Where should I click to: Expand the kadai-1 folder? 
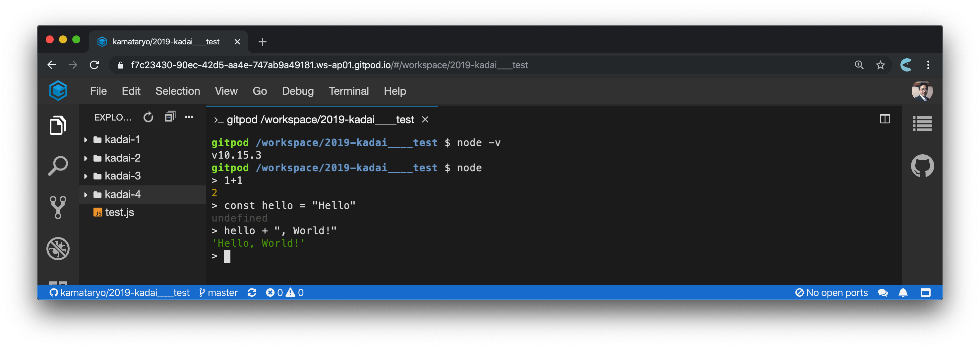143,139
